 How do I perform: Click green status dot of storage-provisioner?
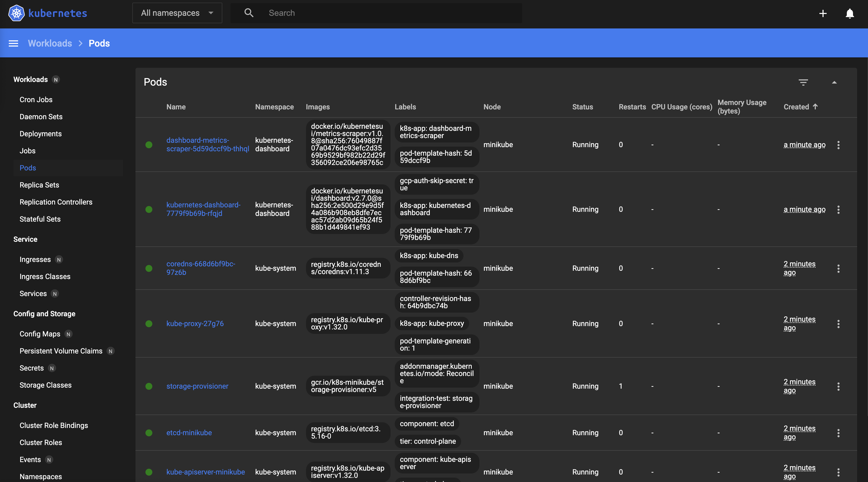point(149,386)
